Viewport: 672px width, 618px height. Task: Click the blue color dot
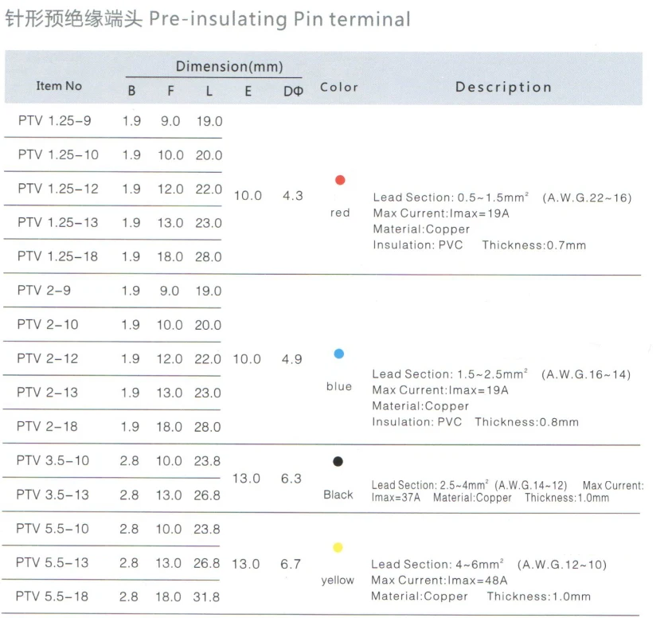338,354
